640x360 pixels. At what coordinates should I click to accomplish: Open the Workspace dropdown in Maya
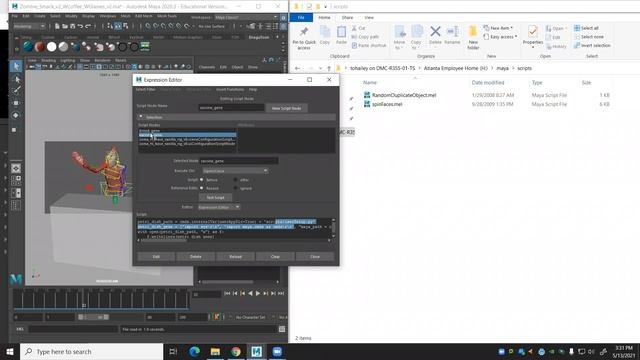(246, 18)
